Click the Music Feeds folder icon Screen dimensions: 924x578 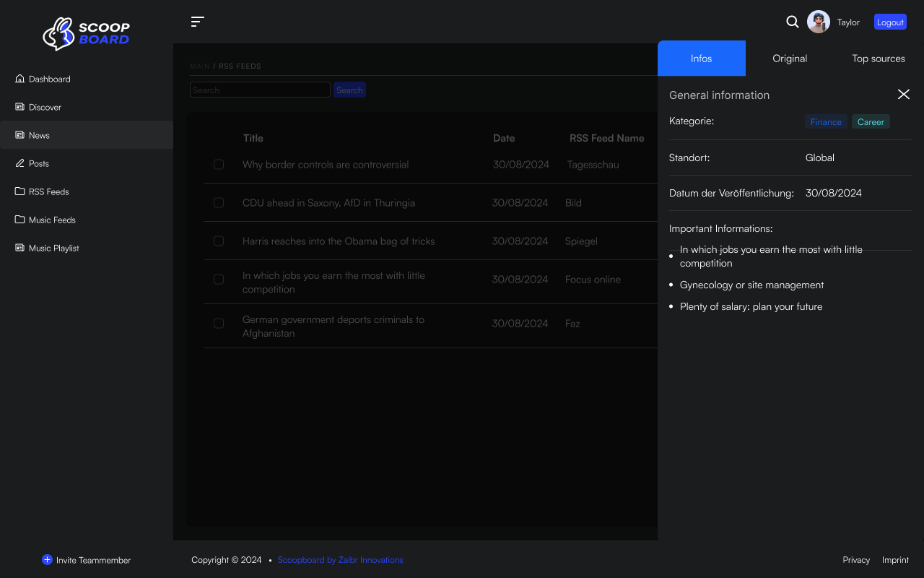[x=19, y=220]
